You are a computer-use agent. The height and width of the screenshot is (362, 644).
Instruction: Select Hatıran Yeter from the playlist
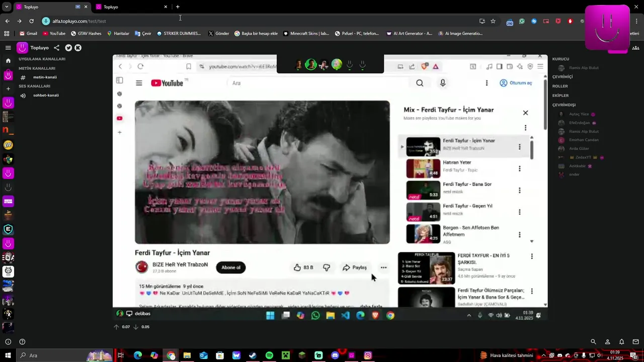[x=464, y=168]
